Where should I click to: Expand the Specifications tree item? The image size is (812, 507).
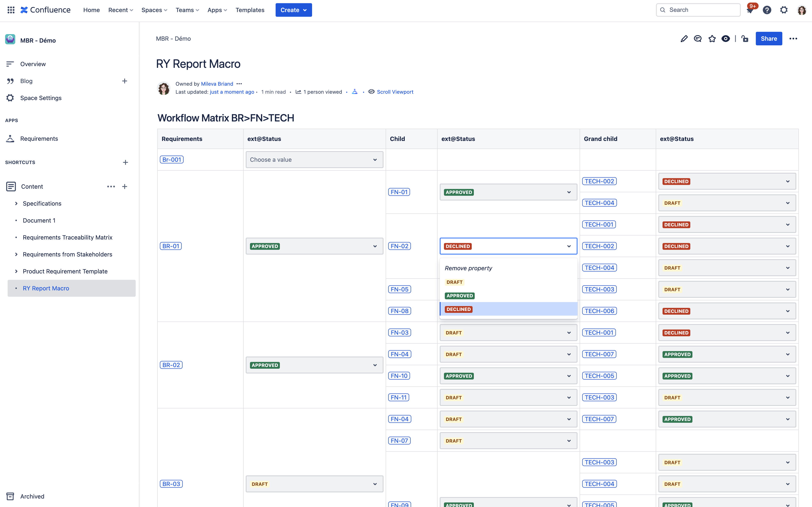16,203
